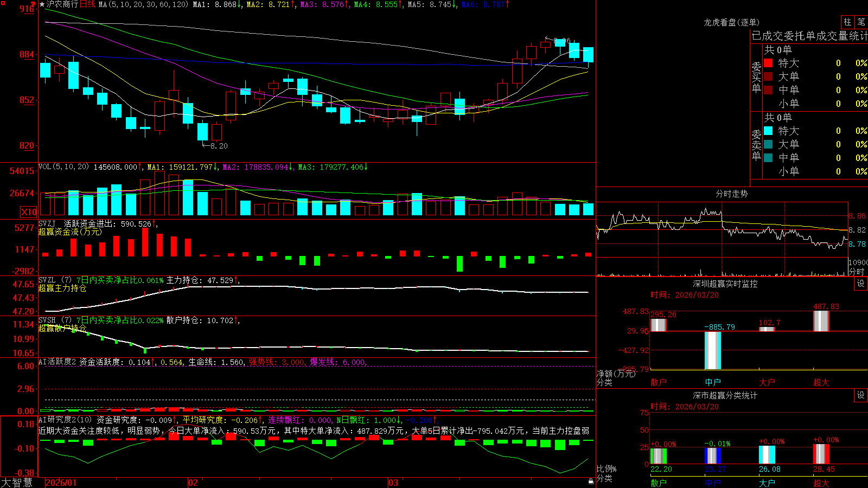This screenshot has width=868, height=488.
Task: Click the 大智慧 logo label
Action: (x=17, y=483)
